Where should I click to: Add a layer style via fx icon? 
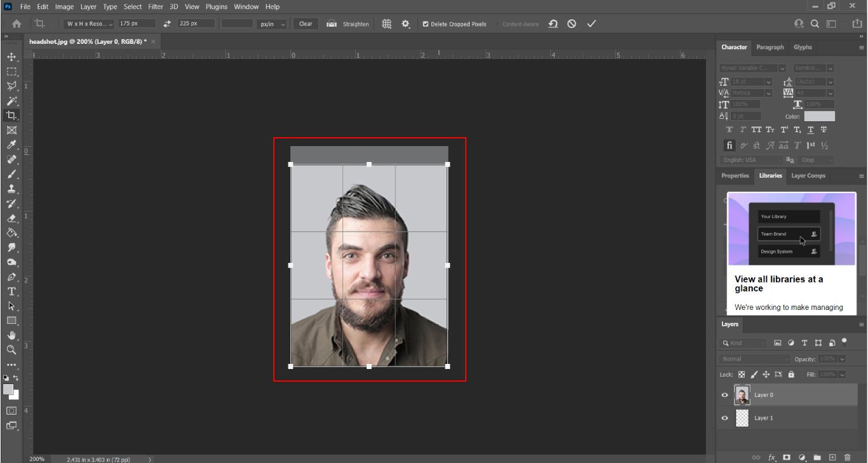tap(772, 457)
